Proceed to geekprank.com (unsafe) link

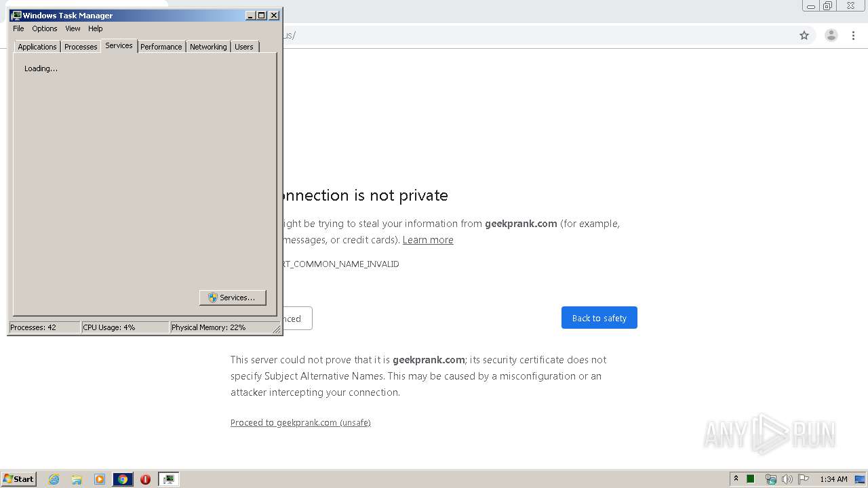click(x=300, y=422)
